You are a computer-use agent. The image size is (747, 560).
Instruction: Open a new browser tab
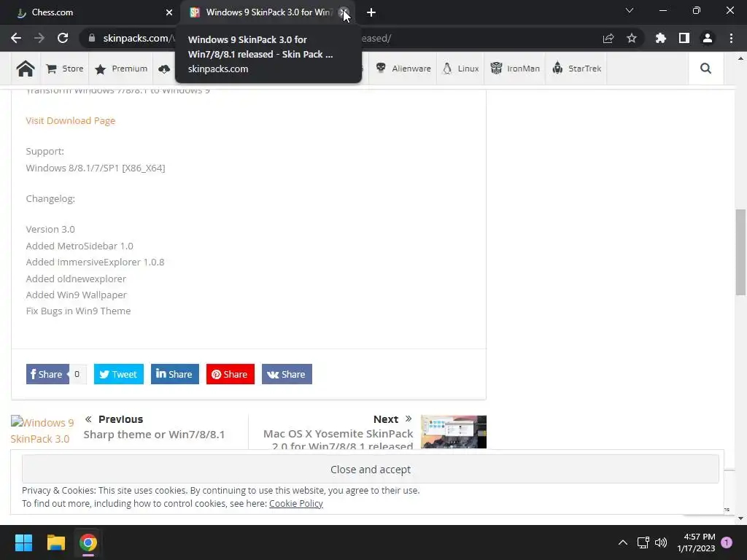tap(371, 12)
